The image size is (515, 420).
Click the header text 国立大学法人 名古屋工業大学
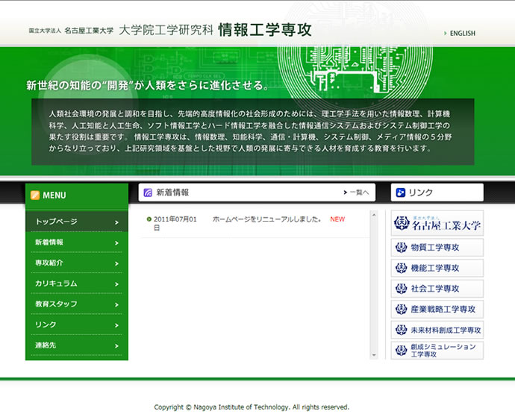[x=71, y=31]
